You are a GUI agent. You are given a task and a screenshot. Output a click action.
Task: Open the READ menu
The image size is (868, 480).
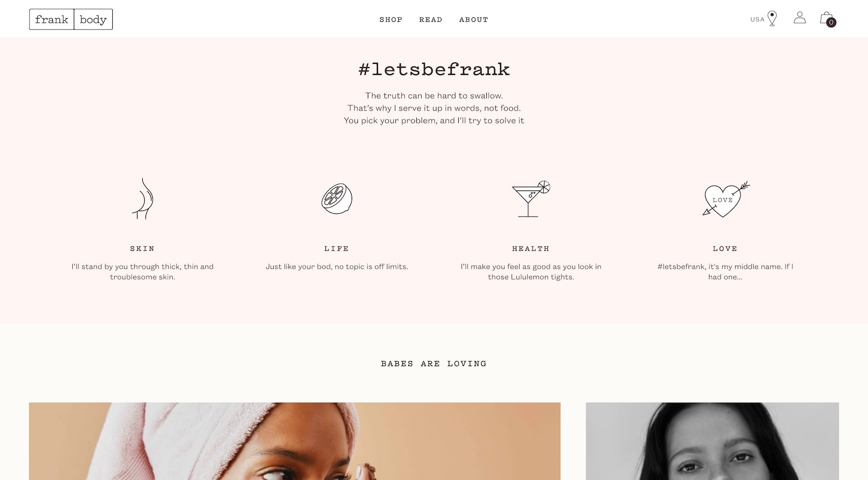(431, 20)
